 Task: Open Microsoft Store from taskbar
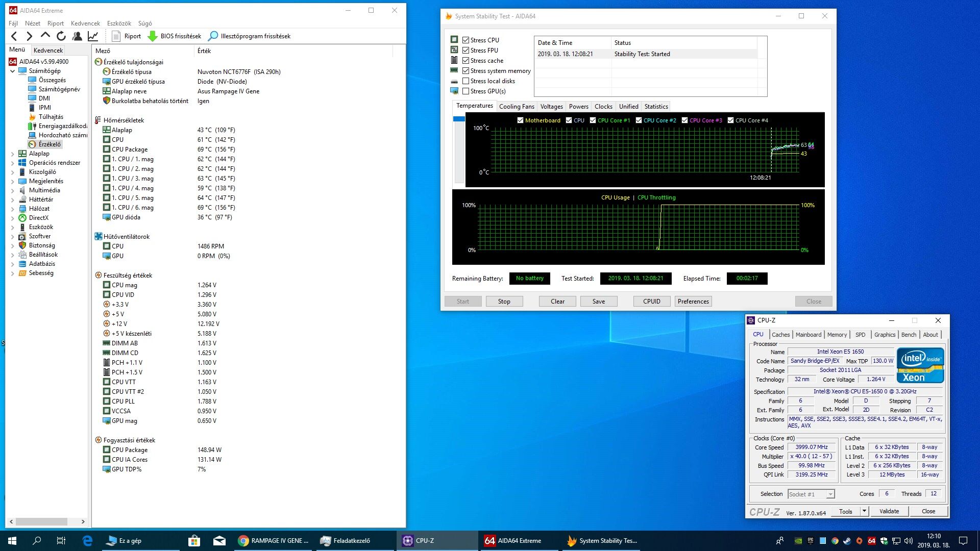tap(194, 541)
